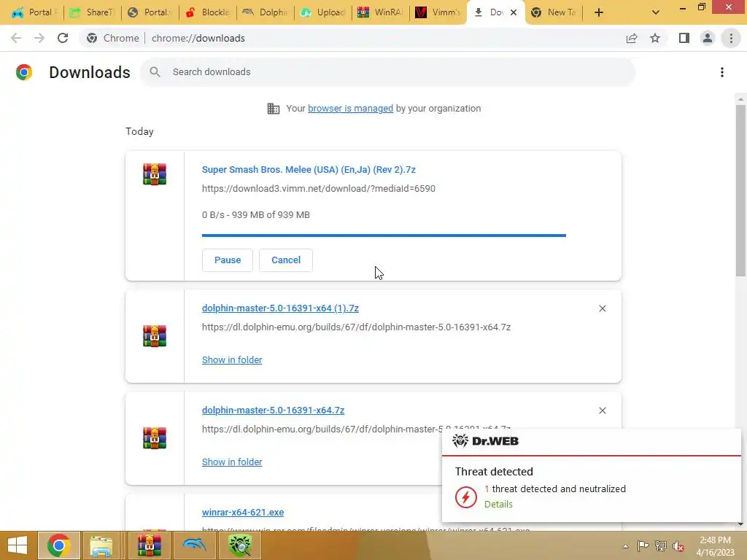Click the Super Smash Bros archive icon

coord(155,174)
